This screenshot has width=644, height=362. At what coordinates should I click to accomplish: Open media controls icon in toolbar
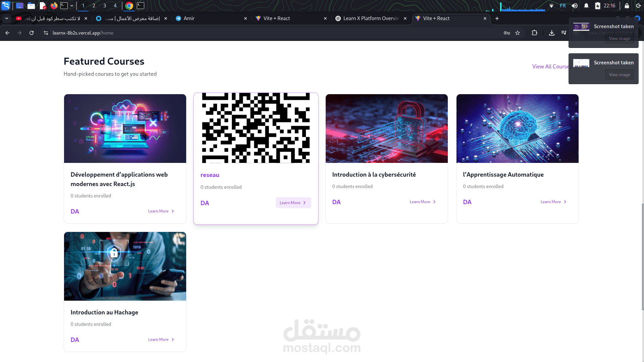coord(564,33)
